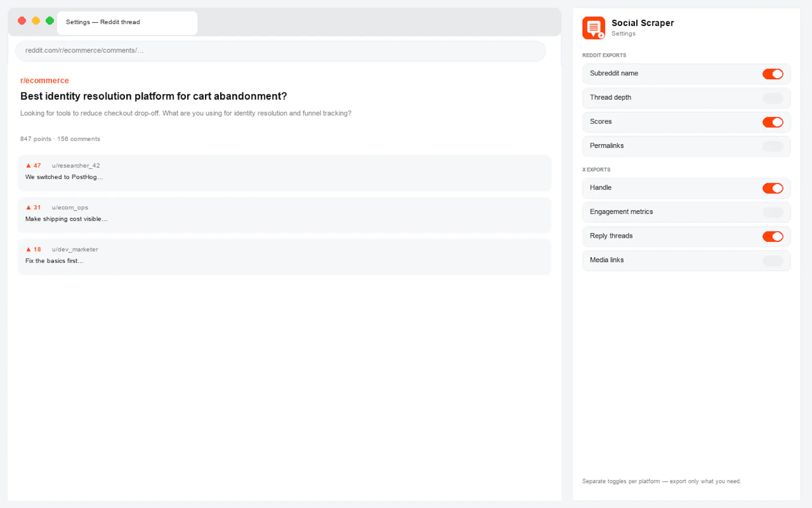Click the 'Social Scraper' panel title
The image size is (812, 508).
(x=642, y=23)
